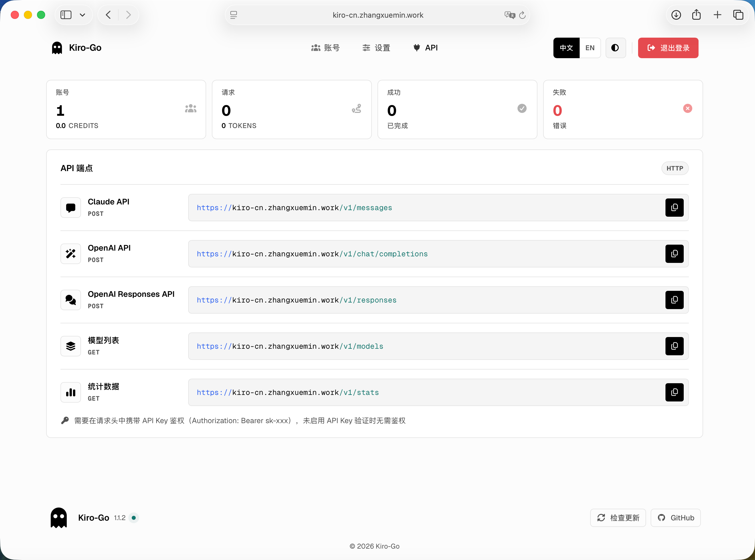Viewport: 755px width, 560px height.
Task: Open Safari downloads icon
Action: tap(676, 15)
